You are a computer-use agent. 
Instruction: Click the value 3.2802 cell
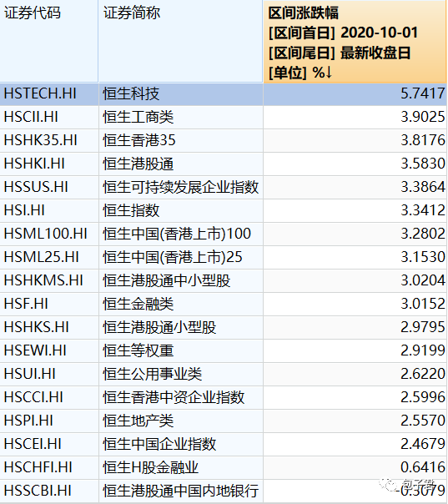coord(355,234)
